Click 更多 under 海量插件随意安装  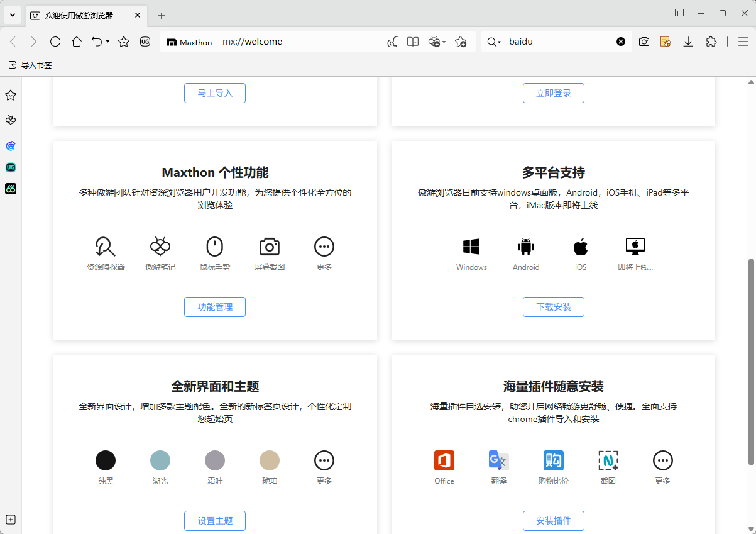click(663, 460)
